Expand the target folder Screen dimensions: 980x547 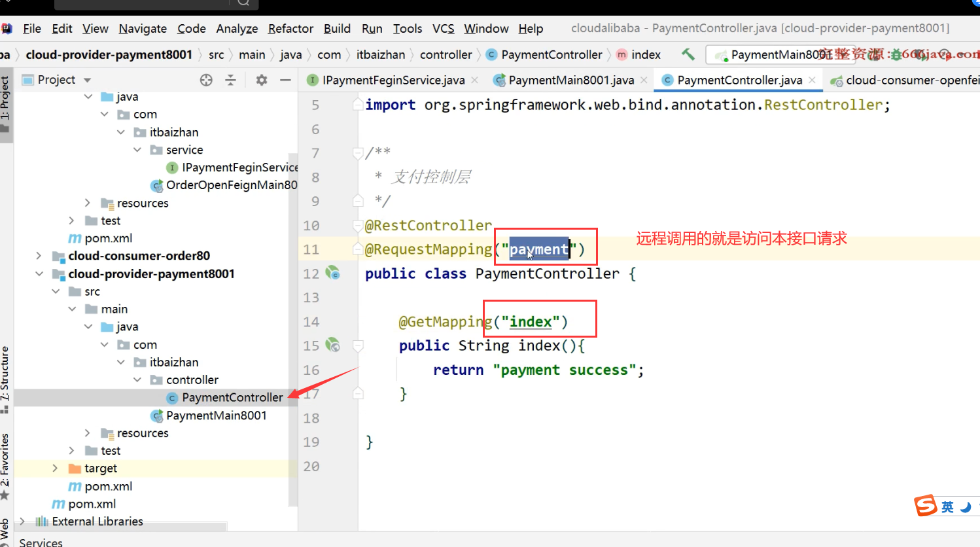[x=55, y=468]
